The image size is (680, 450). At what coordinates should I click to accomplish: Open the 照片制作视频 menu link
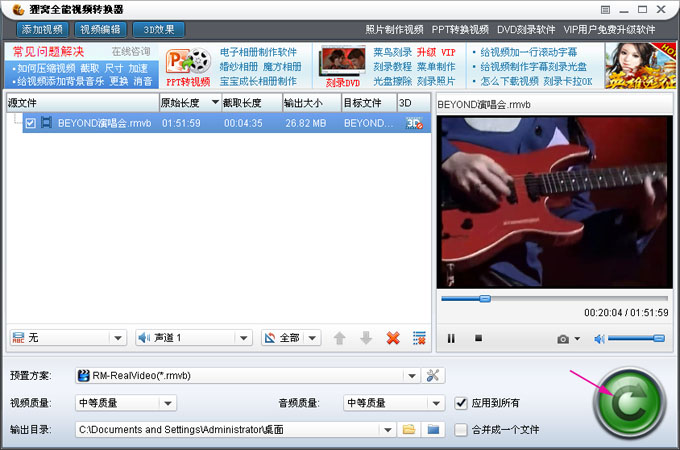click(x=394, y=30)
